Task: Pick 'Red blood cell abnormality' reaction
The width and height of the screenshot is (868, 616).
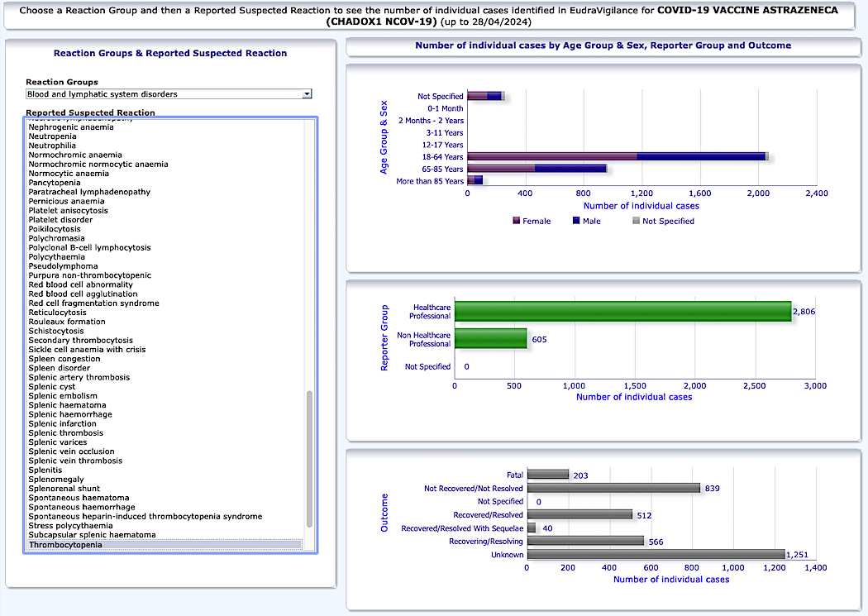Action: pos(81,285)
